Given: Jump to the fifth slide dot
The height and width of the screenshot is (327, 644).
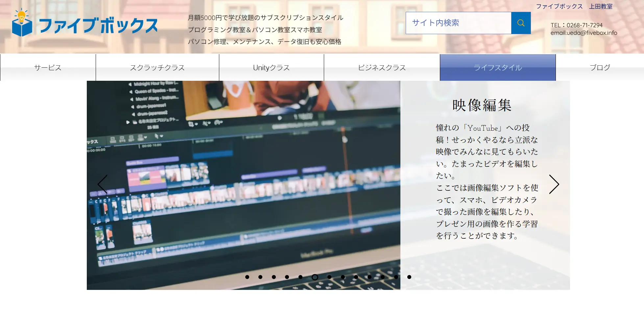Looking at the screenshot, I should coord(300,277).
